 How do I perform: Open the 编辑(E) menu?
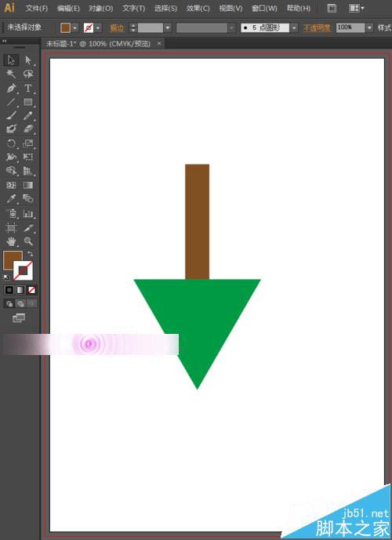click(x=68, y=9)
